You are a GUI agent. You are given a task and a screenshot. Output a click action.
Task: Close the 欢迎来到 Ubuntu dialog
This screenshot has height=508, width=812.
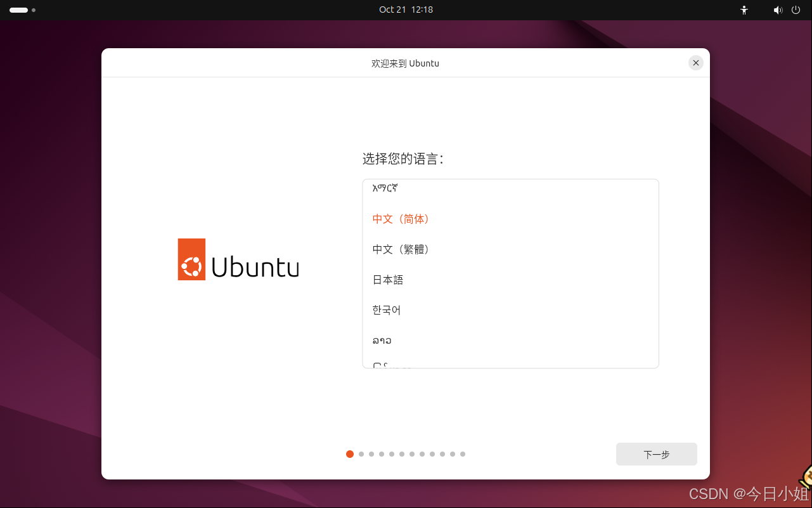coord(695,63)
